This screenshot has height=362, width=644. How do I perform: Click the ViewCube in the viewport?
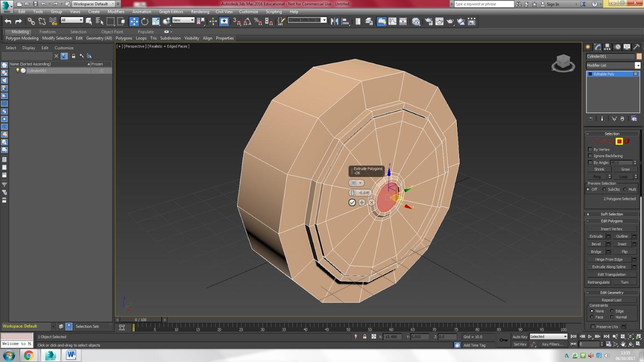click(x=563, y=63)
